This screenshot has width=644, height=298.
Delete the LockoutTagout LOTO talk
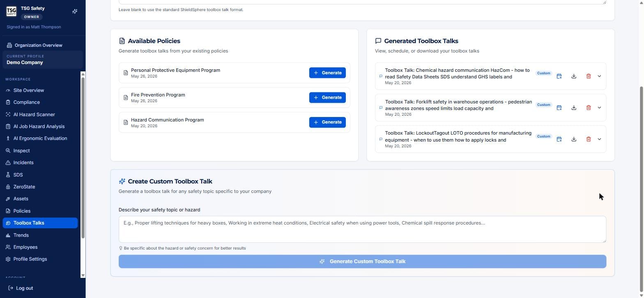pyautogui.click(x=589, y=140)
